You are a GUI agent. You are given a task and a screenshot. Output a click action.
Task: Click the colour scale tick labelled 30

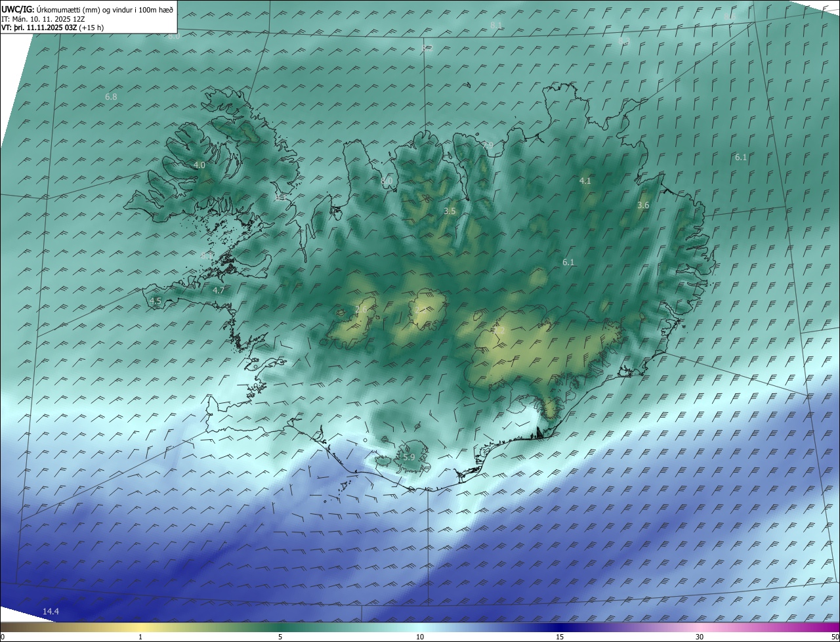pos(700,637)
